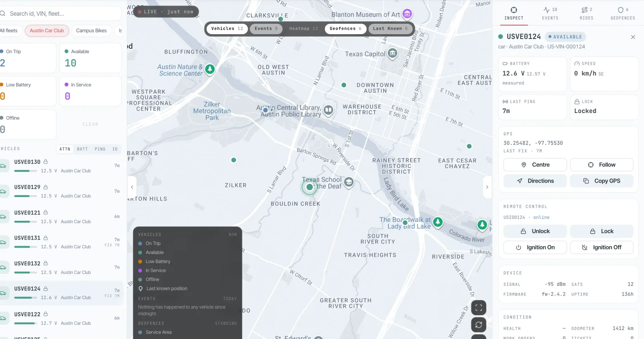Filter by Available status card
This screenshot has width=644, height=339.
[91, 58]
